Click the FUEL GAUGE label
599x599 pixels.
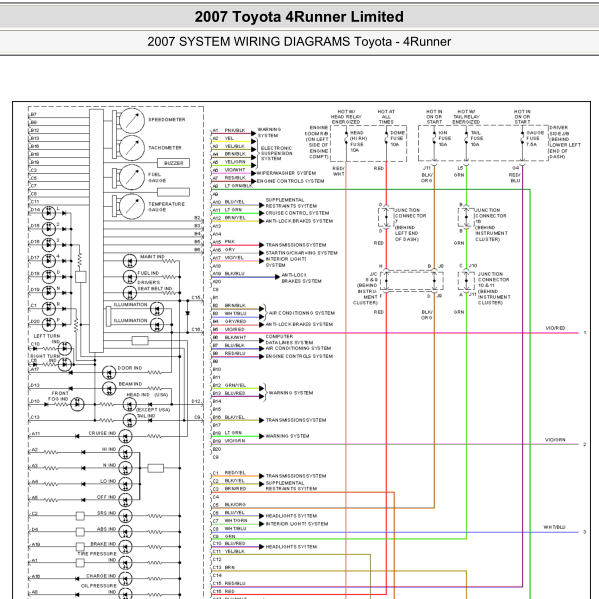(157, 177)
